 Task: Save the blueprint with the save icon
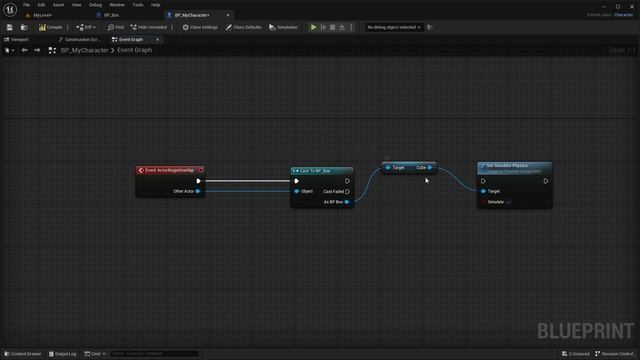(x=9, y=27)
